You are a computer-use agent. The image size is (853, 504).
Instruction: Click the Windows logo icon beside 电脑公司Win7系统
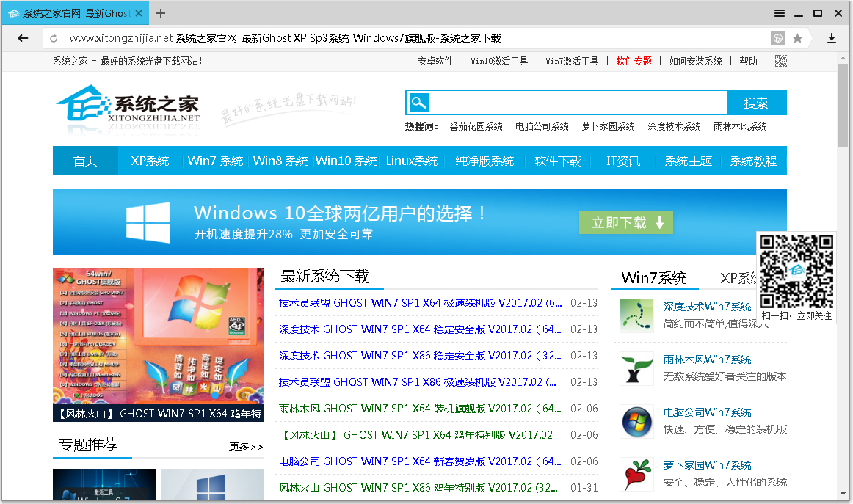(636, 422)
